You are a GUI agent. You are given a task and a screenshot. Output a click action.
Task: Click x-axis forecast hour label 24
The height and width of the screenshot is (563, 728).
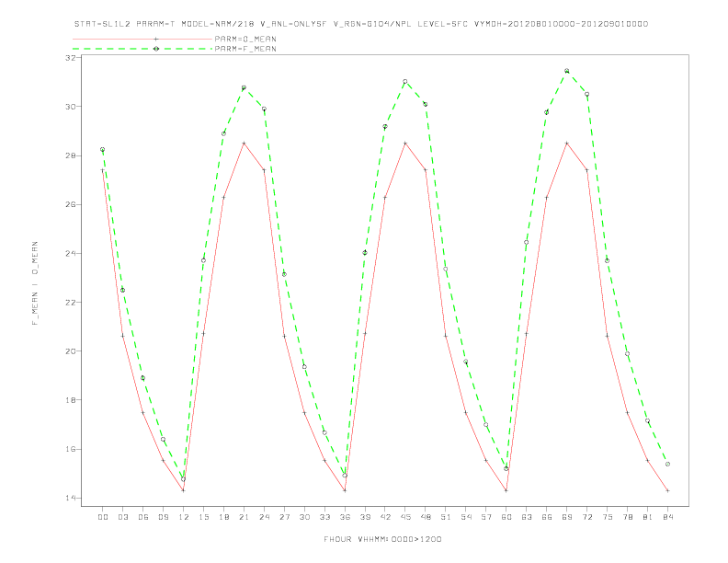[264, 517]
